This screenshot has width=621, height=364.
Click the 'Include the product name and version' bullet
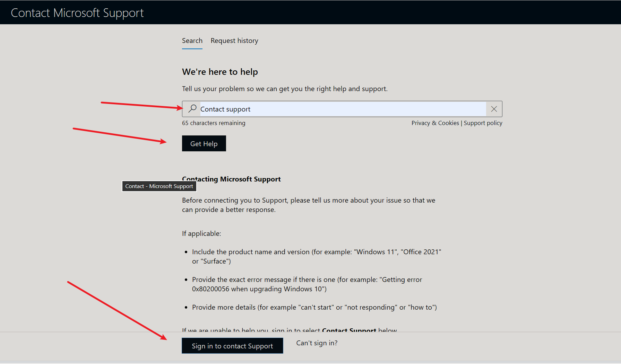tap(317, 257)
